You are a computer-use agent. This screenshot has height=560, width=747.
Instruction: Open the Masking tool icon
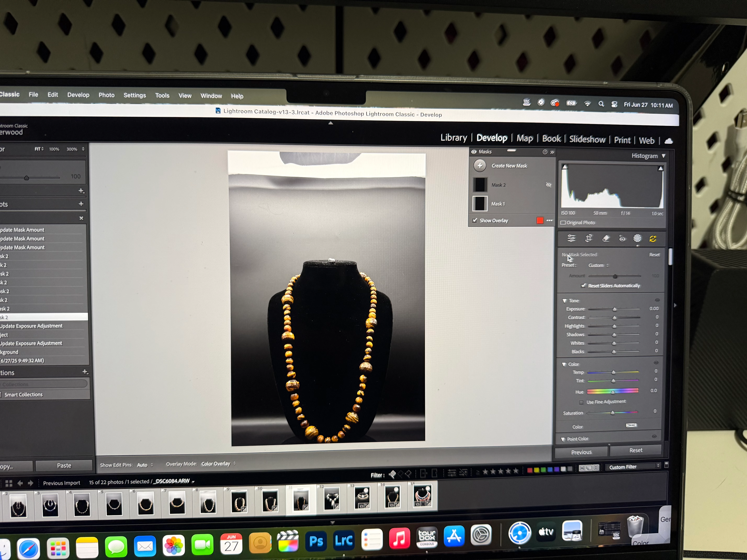[x=637, y=238]
